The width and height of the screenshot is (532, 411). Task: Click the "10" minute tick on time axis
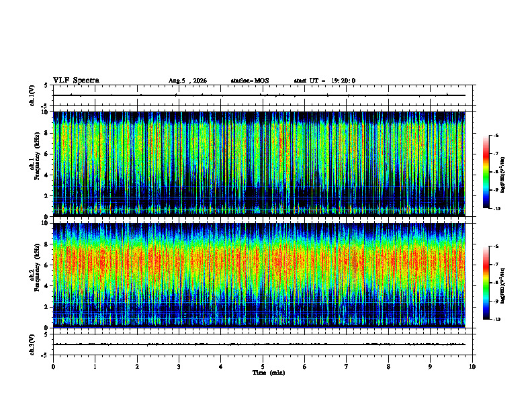click(x=472, y=367)
